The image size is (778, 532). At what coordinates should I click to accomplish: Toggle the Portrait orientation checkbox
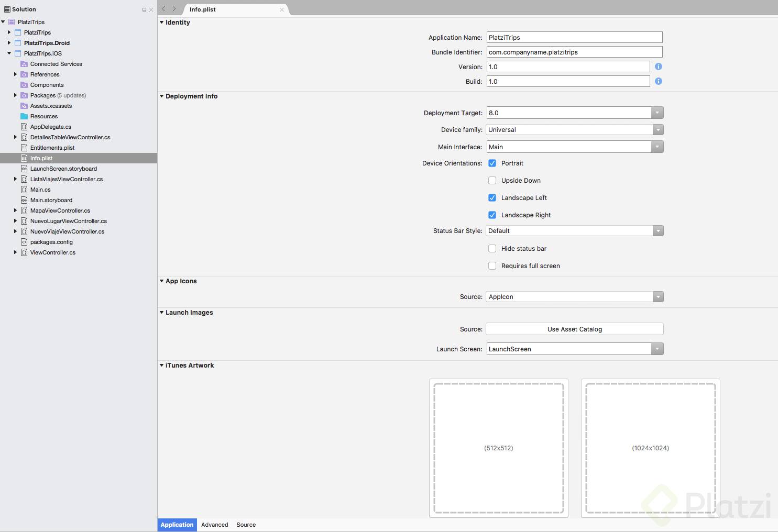click(492, 163)
